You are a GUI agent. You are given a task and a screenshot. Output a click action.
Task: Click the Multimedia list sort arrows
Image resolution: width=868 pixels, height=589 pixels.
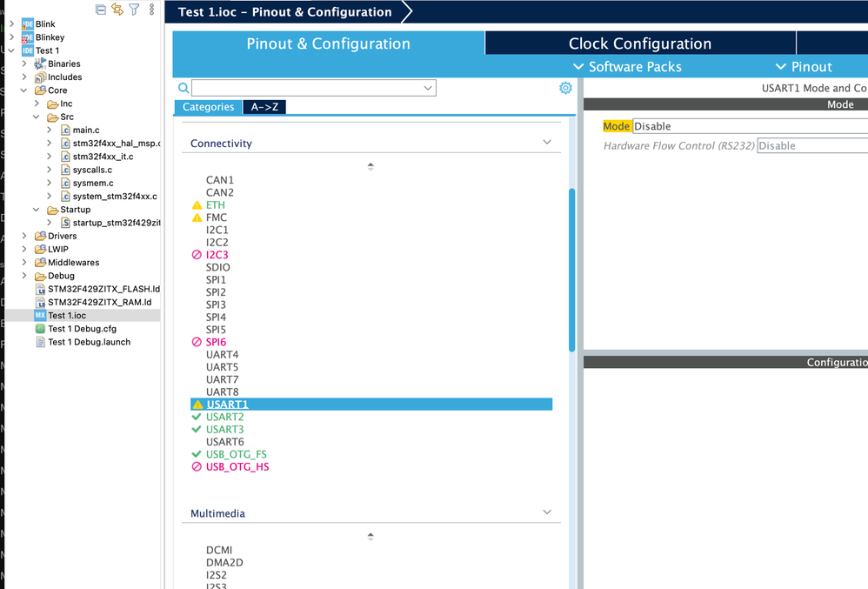tap(371, 537)
